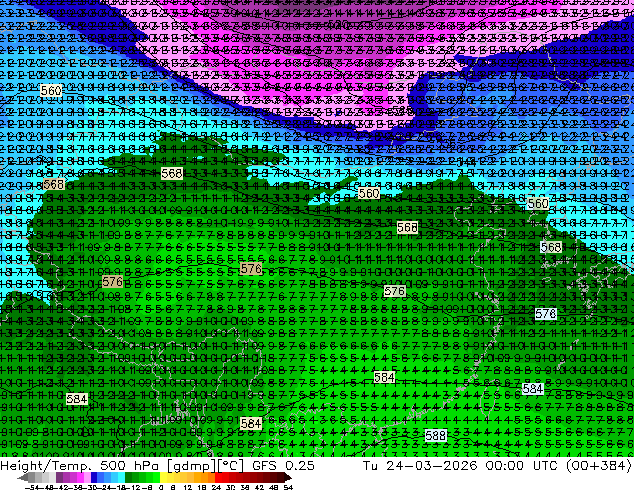Click the "Tu" weekday text

371,465
